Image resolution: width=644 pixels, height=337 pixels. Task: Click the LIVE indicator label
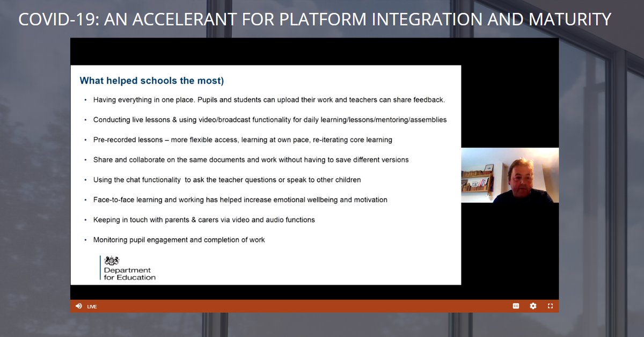[92, 306]
